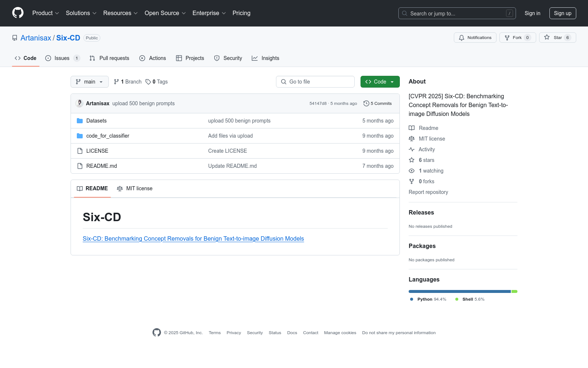588x368 pixels.
Task: Click the tag icon next to 0 Tags
Action: tap(148, 82)
